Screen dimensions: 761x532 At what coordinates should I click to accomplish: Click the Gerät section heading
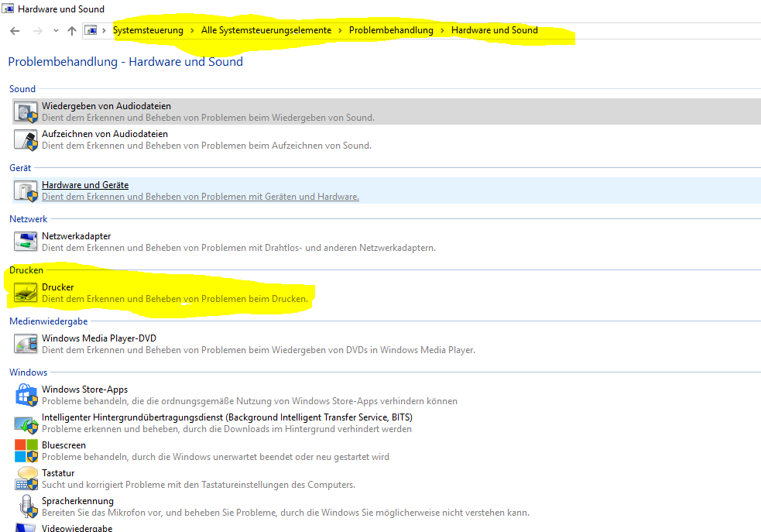point(20,168)
